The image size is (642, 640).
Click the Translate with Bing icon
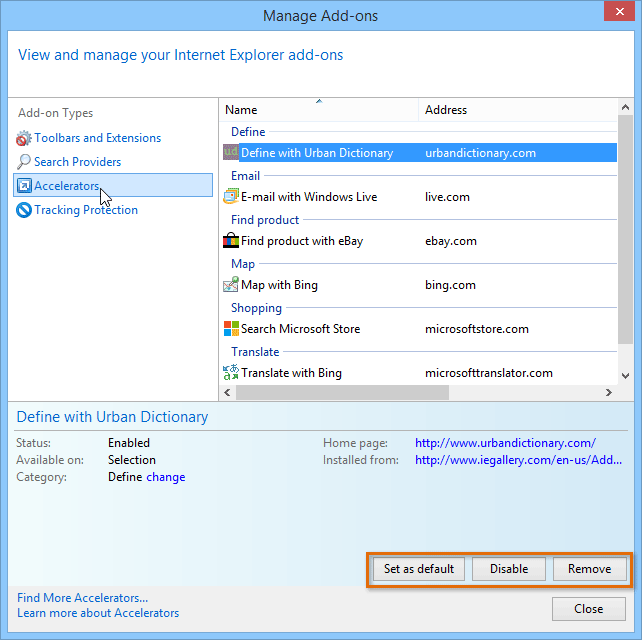231,372
